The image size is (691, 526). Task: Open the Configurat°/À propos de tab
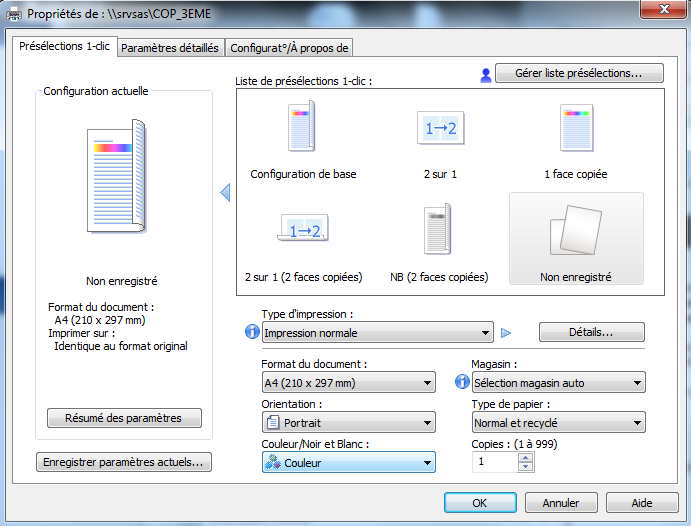(289, 48)
